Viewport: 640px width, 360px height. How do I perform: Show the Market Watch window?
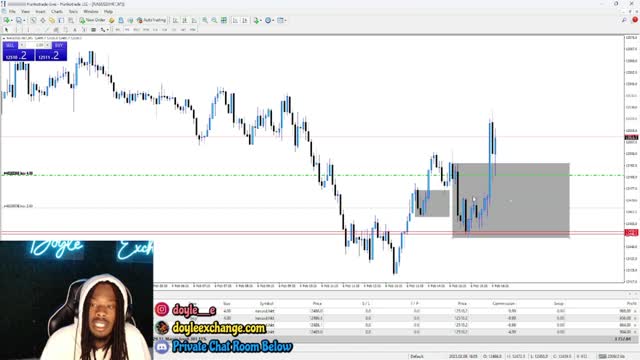tap(33, 20)
